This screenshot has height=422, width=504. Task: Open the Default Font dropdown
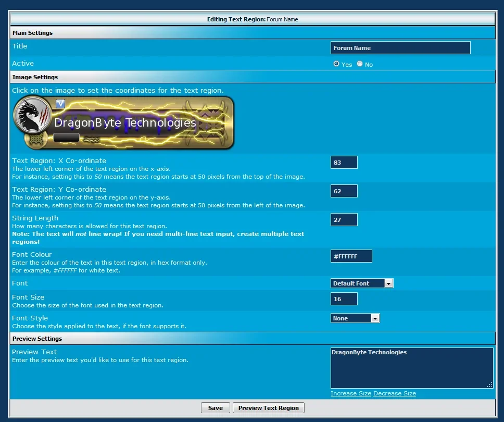(x=362, y=283)
